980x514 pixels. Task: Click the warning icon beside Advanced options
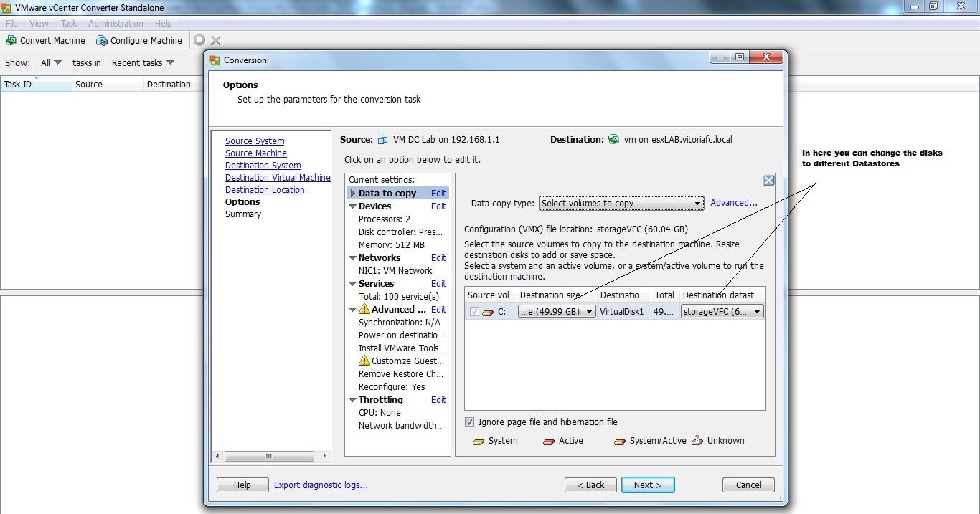click(364, 309)
